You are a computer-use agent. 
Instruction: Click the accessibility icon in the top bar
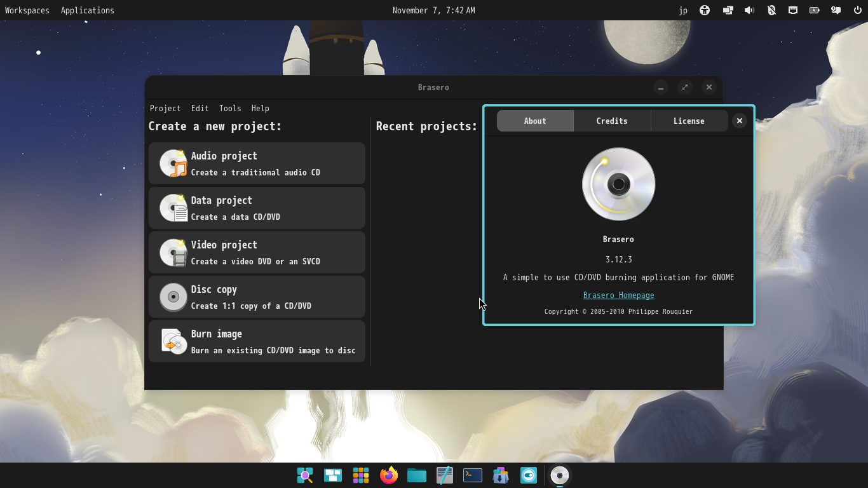pyautogui.click(x=705, y=10)
